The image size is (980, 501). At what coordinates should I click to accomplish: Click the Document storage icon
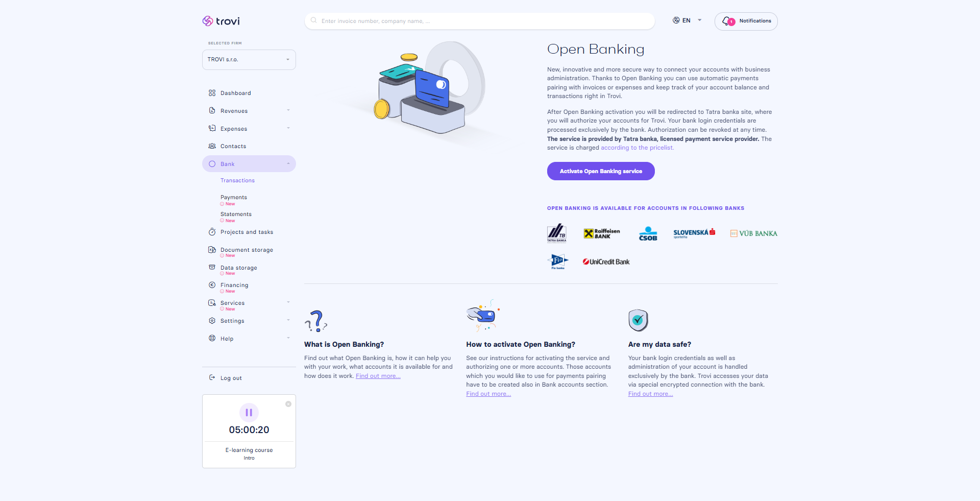pyautogui.click(x=212, y=250)
